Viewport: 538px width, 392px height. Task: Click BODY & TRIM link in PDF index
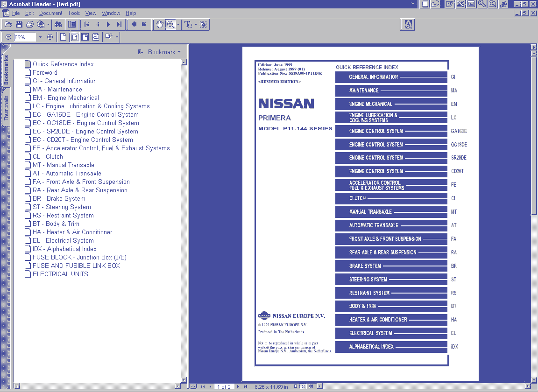(x=391, y=306)
